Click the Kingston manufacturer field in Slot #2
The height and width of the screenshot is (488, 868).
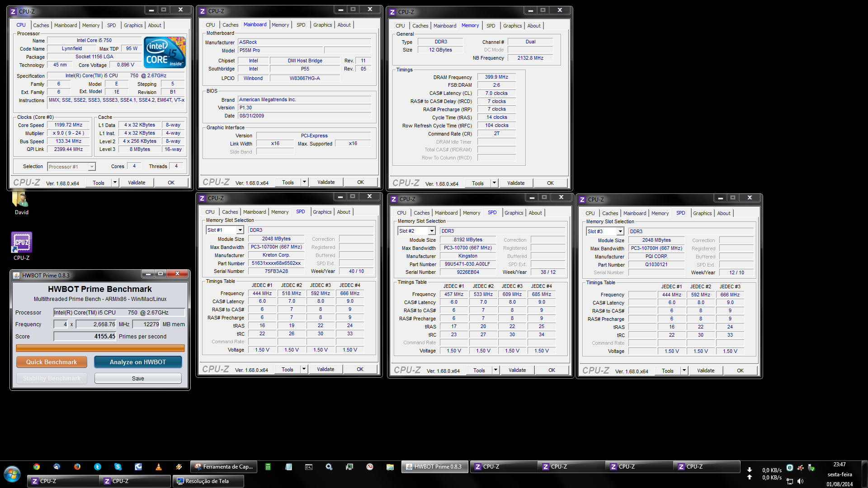coord(467,256)
